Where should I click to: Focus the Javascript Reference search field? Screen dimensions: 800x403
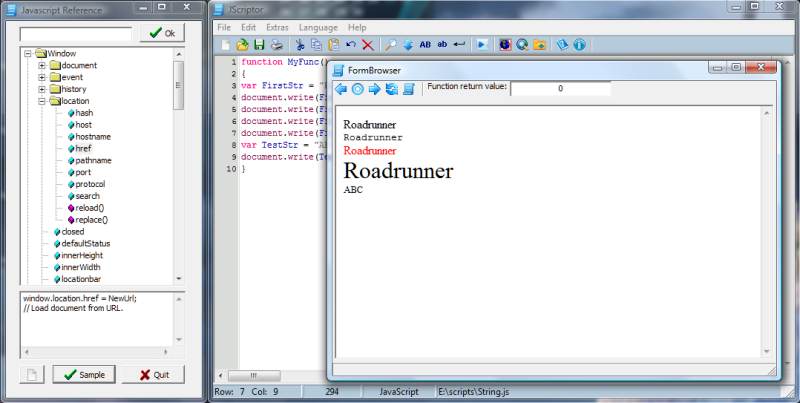tap(76, 34)
